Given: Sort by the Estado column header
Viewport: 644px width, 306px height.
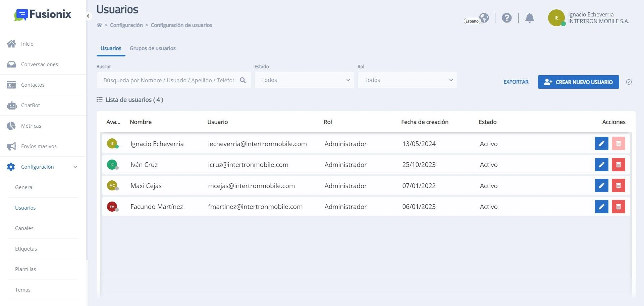Looking at the screenshot, I should click(487, 122).
